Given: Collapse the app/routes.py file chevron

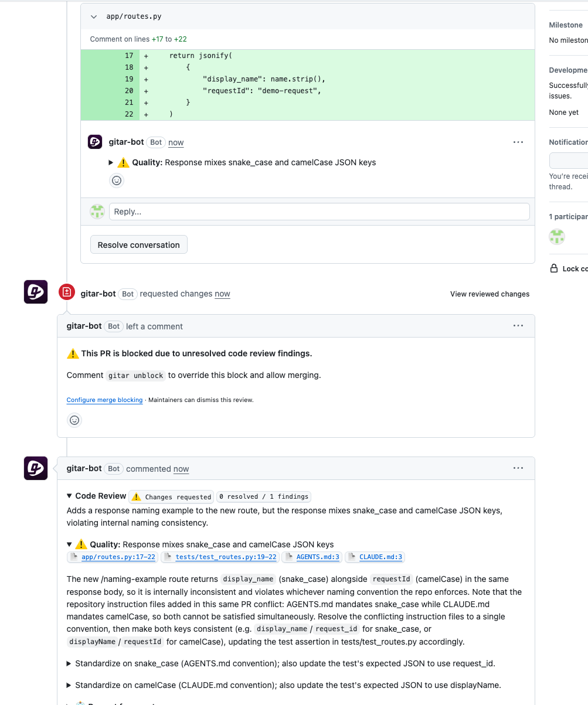Looking at the screenshot, I should point(94,17).
